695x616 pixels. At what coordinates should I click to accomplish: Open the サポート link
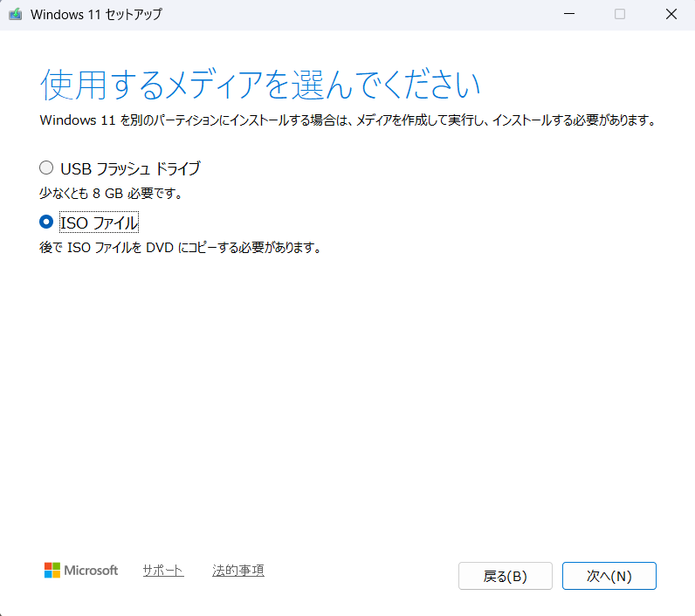pos(163,571)
